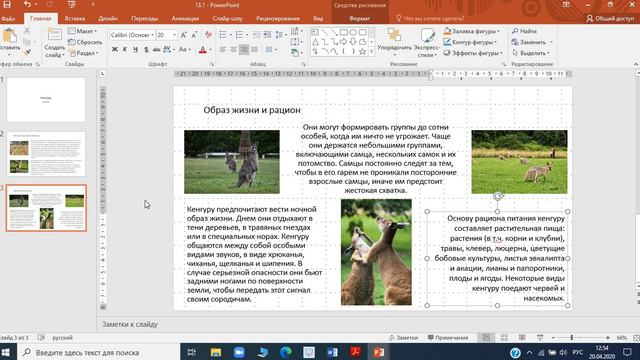Click the Сбросить reset button
The height and width of the screenshot is (360, 640).
click(85, 42)
